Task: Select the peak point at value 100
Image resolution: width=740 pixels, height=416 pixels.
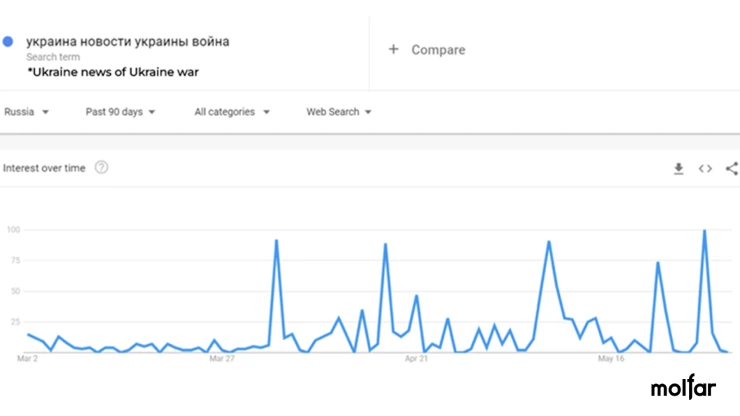Action: 705,230
